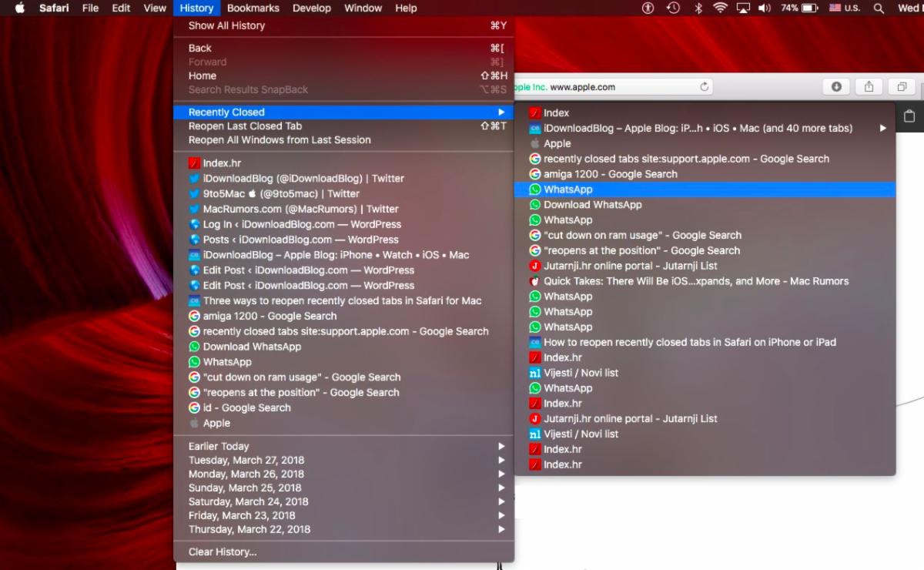This screenshot has height=570, width=924.
Task: Open Three ways to reopen recently closed tabs
Action: (344, 300)
